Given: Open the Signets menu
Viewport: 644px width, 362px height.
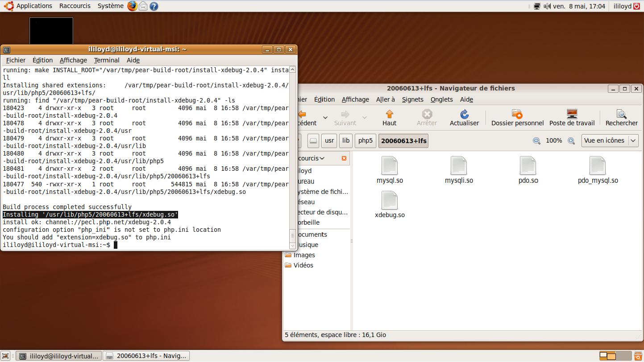Looking at the screenshot, I should click(412, 99).
